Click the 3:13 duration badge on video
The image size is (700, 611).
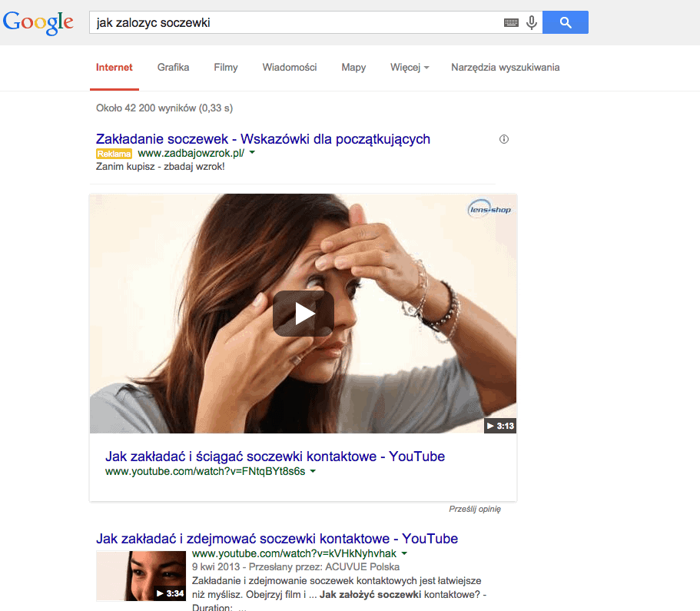500,426
